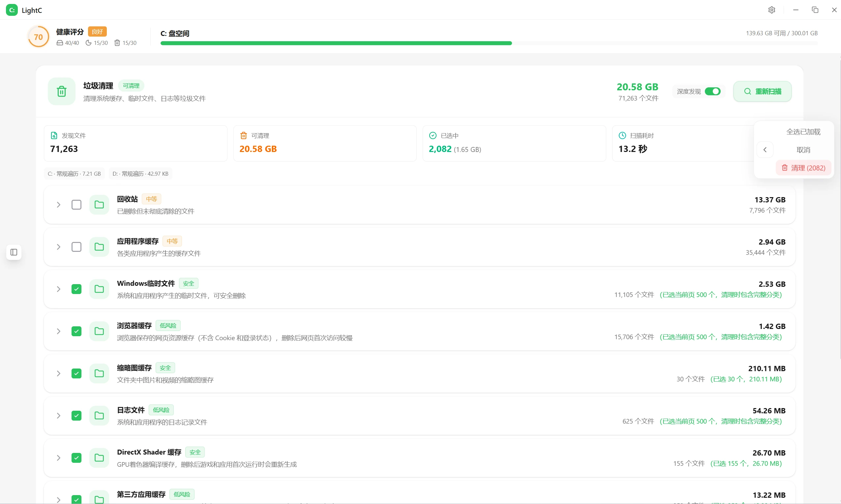Click the 15/30 trash score icon
Viewport: 841px width, 504px height.
[117, 43]
